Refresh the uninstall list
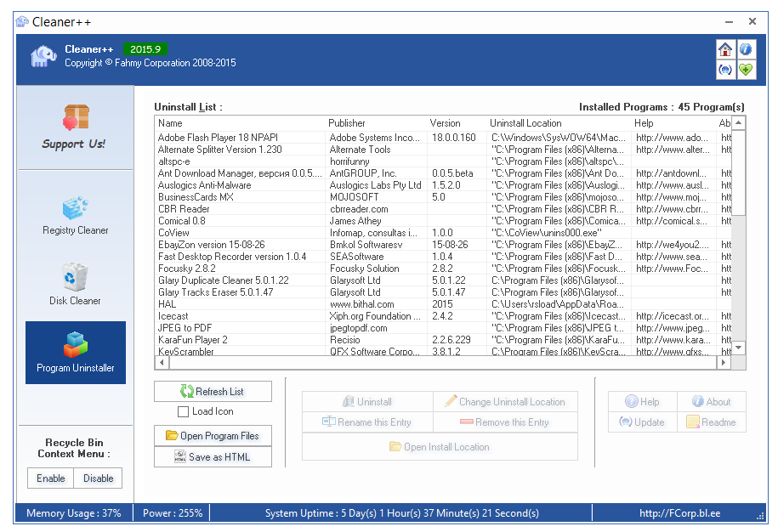The width and height of the screenshot is (778, 532). [x=213, y=391]
